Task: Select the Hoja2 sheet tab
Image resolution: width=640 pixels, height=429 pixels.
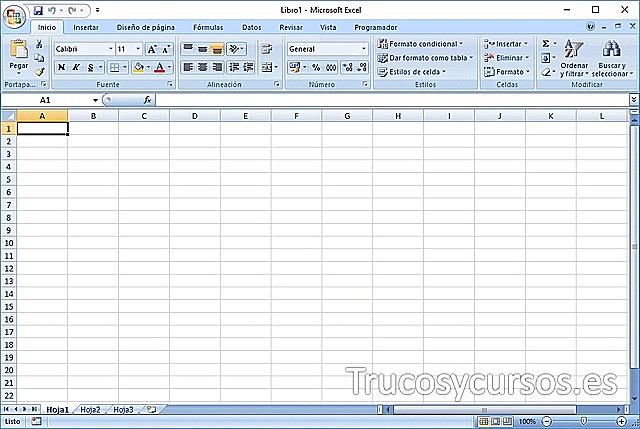Action: (x=90, y=409)
